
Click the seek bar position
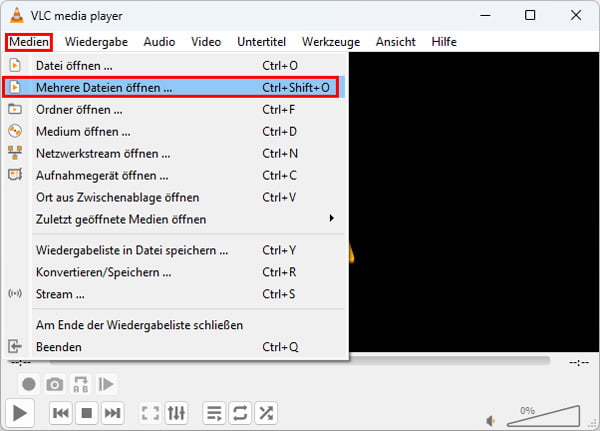point(300,361)
